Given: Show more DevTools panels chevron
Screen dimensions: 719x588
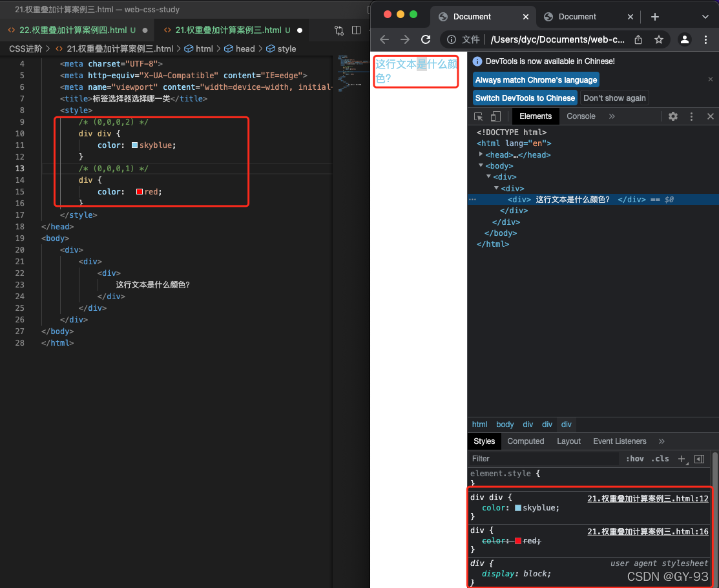Looking at the screenshot, I should 612,116.
